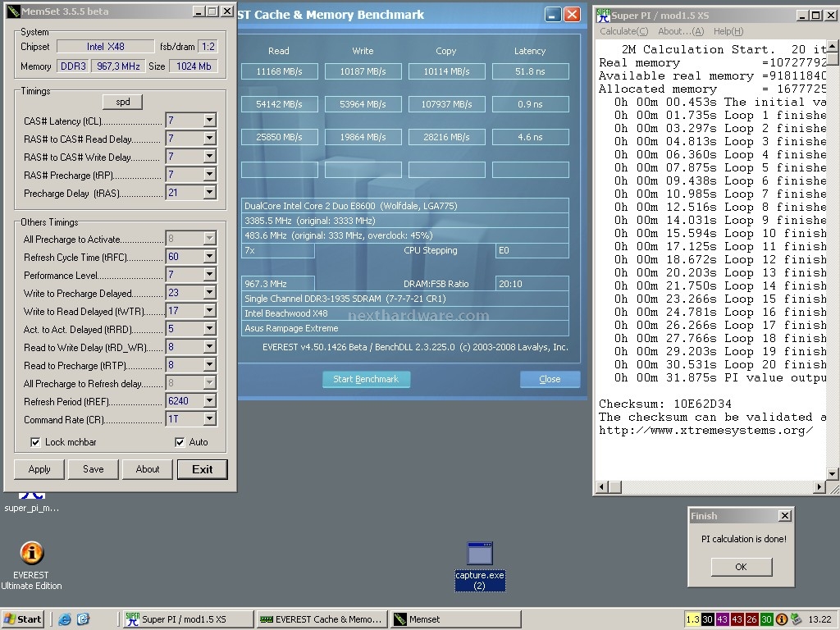The image size is (840, 630).
Task: Click the MemSet title bar icon
Action: [13, 11]
